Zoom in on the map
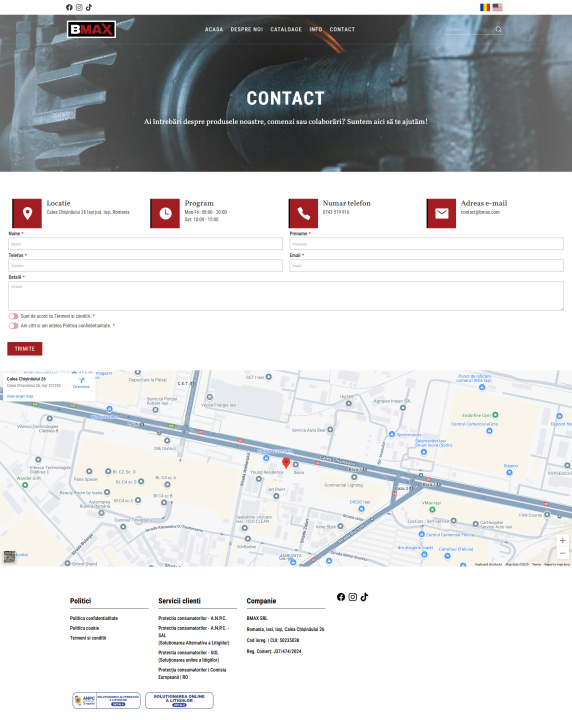The image size is (572, 720). 562,540
